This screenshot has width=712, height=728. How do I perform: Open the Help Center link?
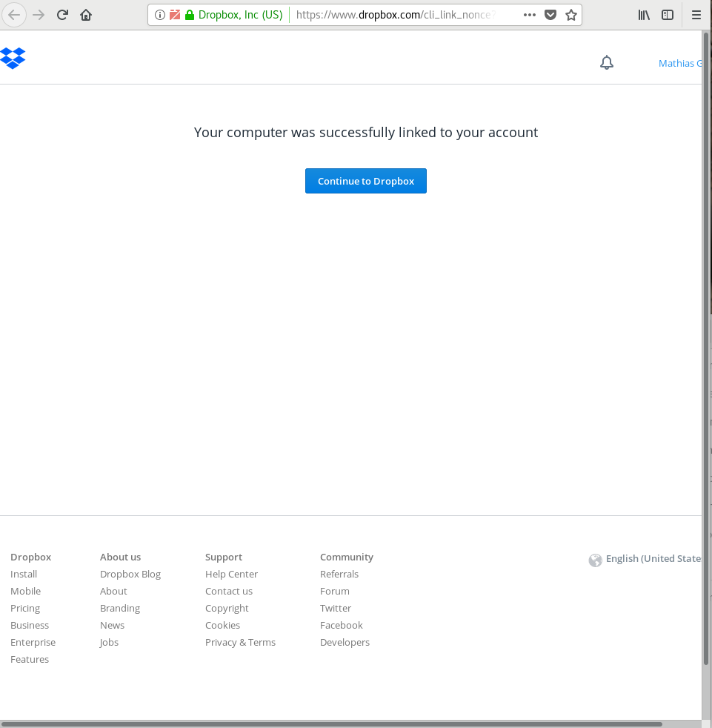(x=231, y=574)
